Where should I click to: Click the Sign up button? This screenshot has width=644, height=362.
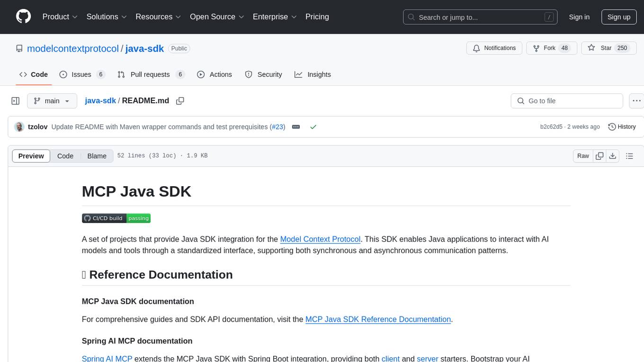point(619,17)
